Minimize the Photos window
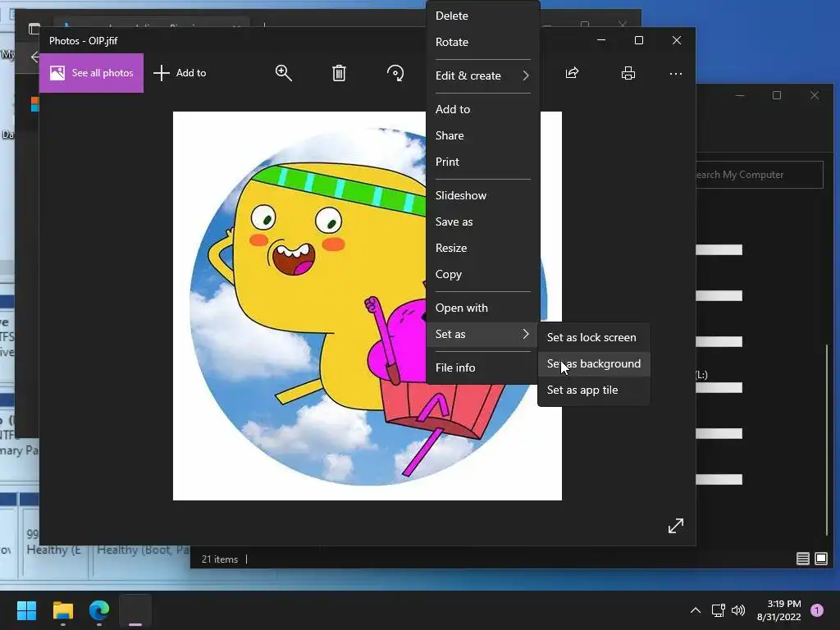 click(x=601, y=40)
